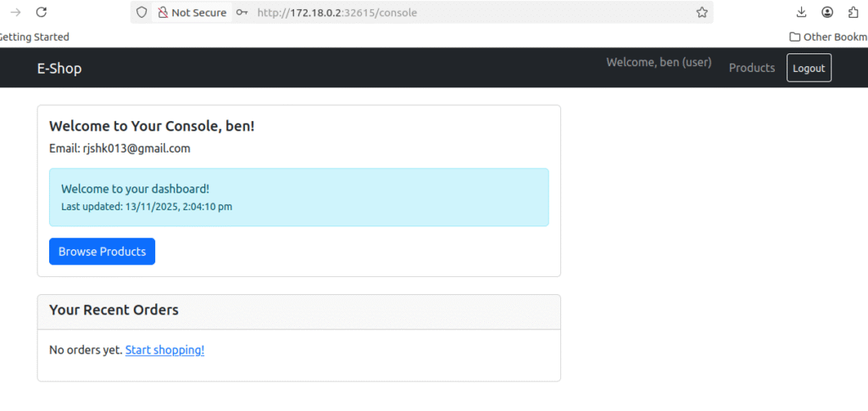
Task: Click the Browse Products button
Action: 102,252
